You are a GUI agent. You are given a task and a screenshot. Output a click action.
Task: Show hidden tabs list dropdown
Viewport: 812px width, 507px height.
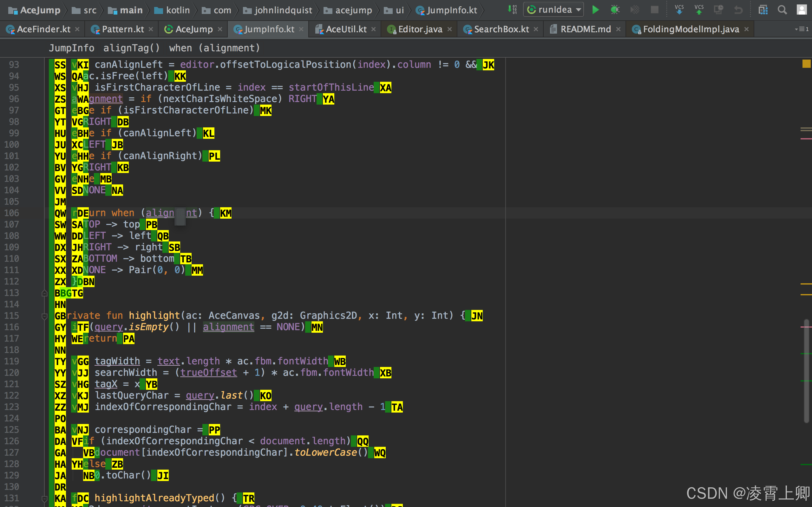pos(802,29)
